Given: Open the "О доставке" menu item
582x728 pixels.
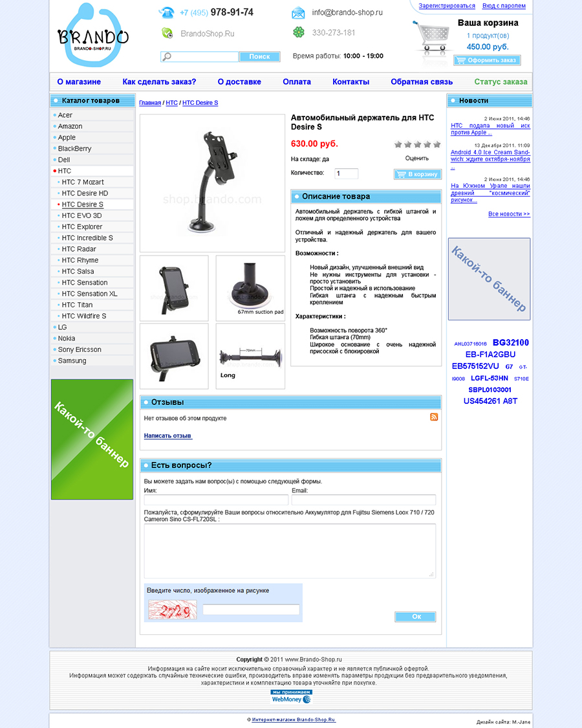Looking at the screenshot, I should click(239, 82).
